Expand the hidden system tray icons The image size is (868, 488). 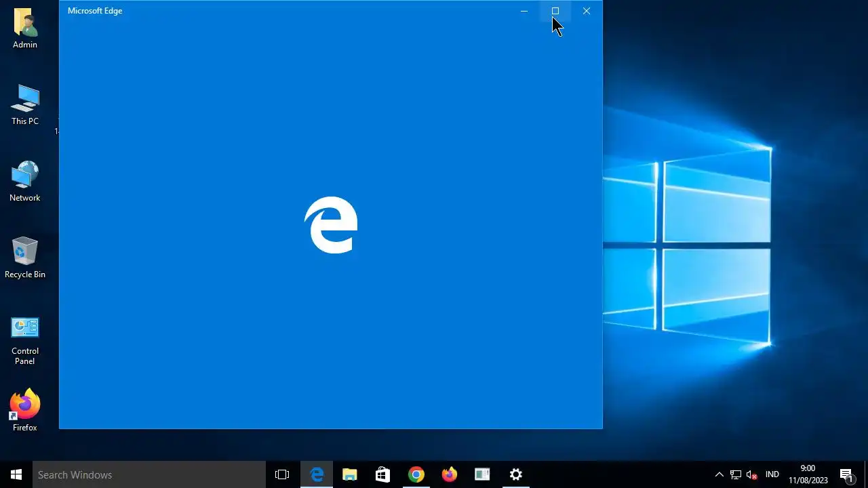719,474
